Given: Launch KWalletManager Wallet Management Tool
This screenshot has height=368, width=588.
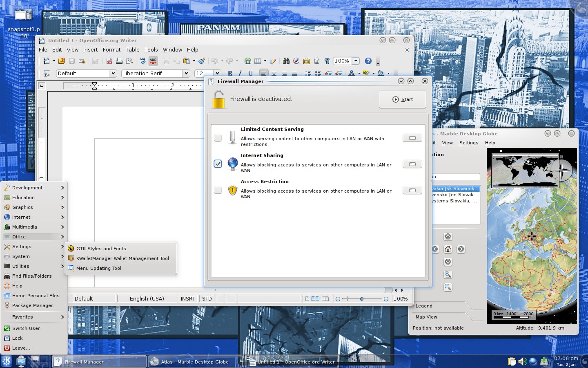Looking at the screenshot, I should tap(121, 258).
